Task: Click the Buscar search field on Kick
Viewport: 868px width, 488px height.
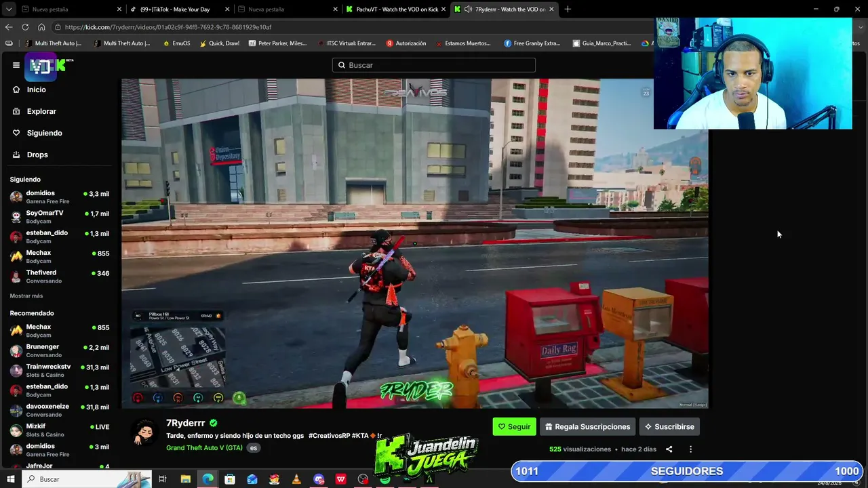Action: pyautogui.click(x=434, y=65)
